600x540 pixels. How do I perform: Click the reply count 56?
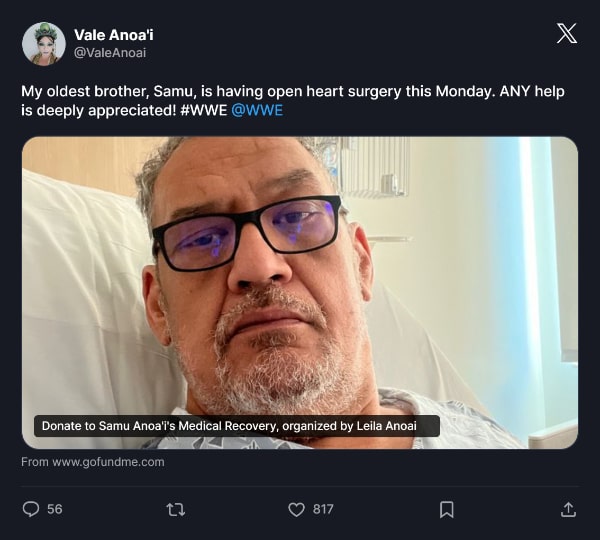click(54, 509)
